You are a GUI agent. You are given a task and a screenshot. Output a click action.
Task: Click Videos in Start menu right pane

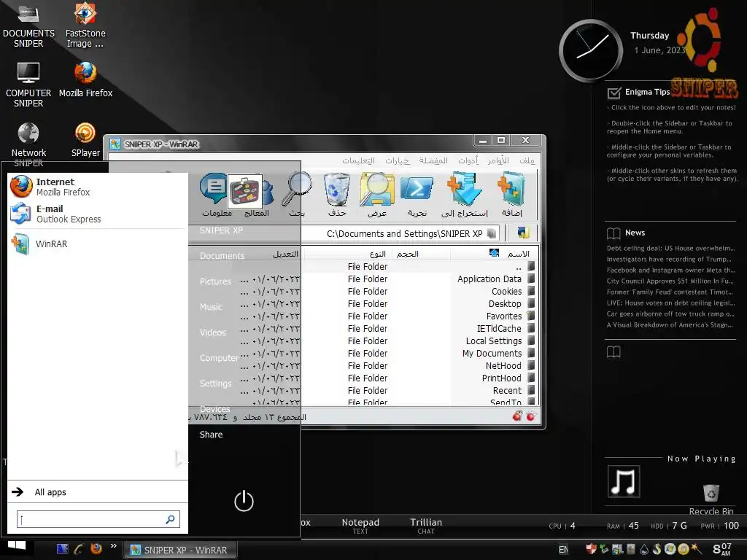coord(212,332)
